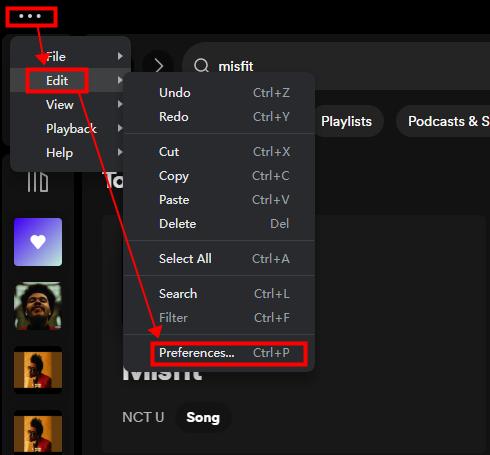Open the NCT U artist link
The image size is (490, 455).
[x=143, y=417]
